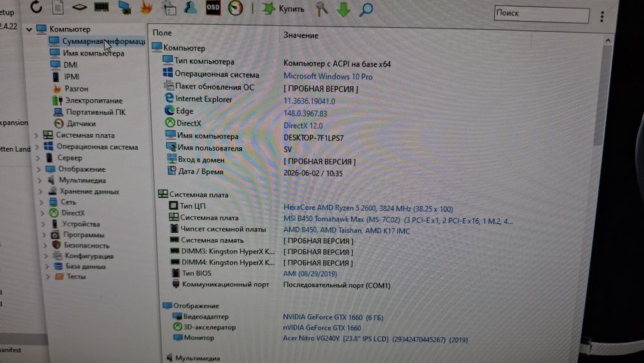Click the tools wrench toolbar icon

click(x=321, y=9)
